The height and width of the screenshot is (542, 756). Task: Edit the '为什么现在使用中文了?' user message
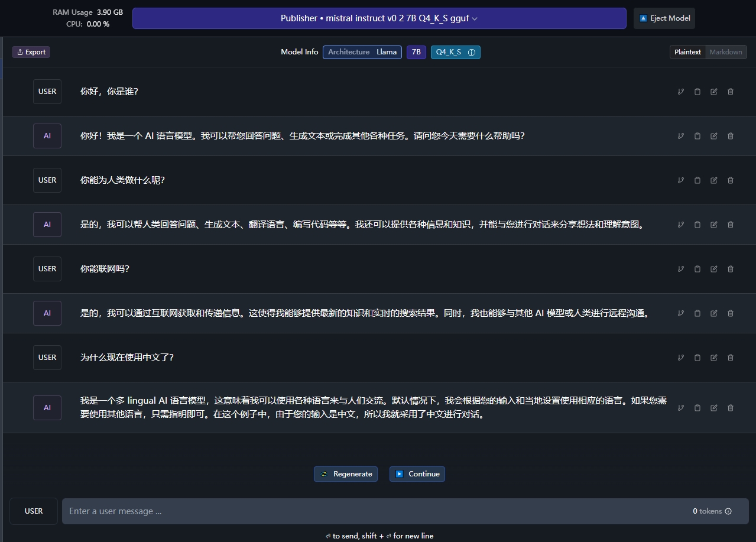tap(714, 358)
